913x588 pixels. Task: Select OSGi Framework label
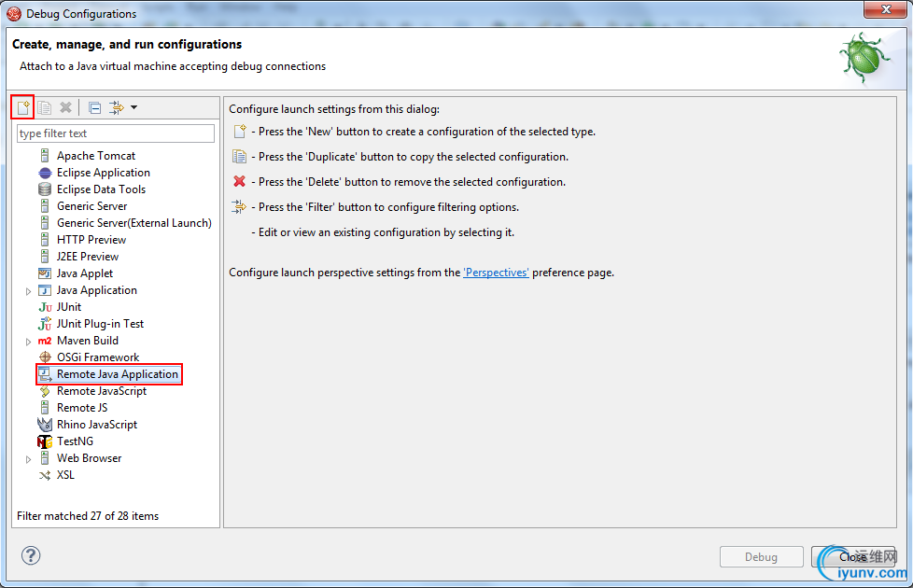[x=98, y=357]
